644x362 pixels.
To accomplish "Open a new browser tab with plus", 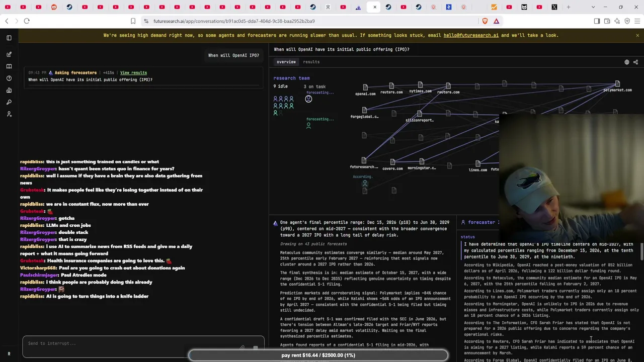I will click(569, 7).
